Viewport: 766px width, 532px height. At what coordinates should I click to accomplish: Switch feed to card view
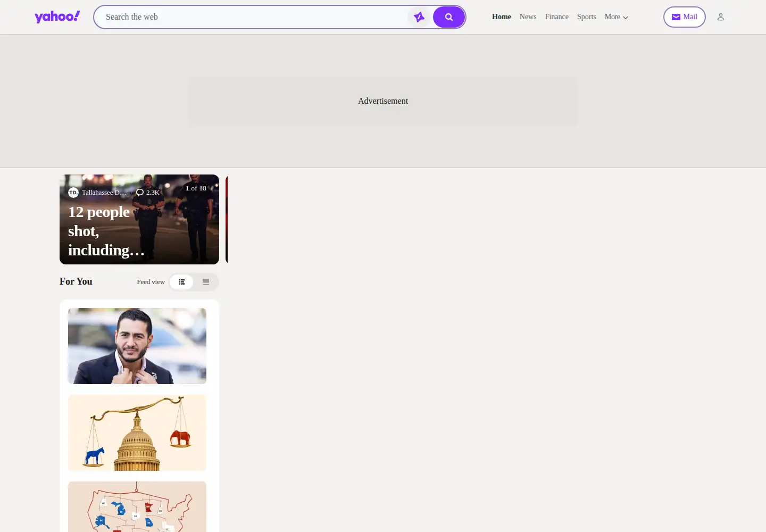pos(206,282)
